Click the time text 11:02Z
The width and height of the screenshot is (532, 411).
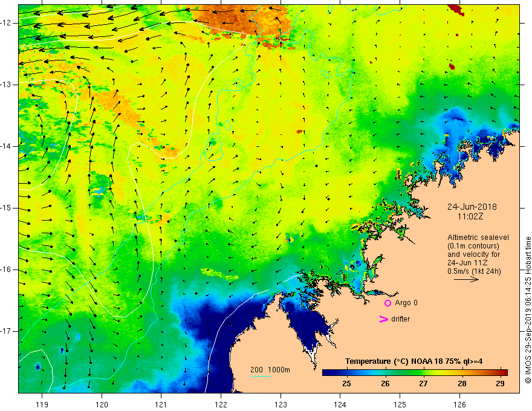coord(470,216)
